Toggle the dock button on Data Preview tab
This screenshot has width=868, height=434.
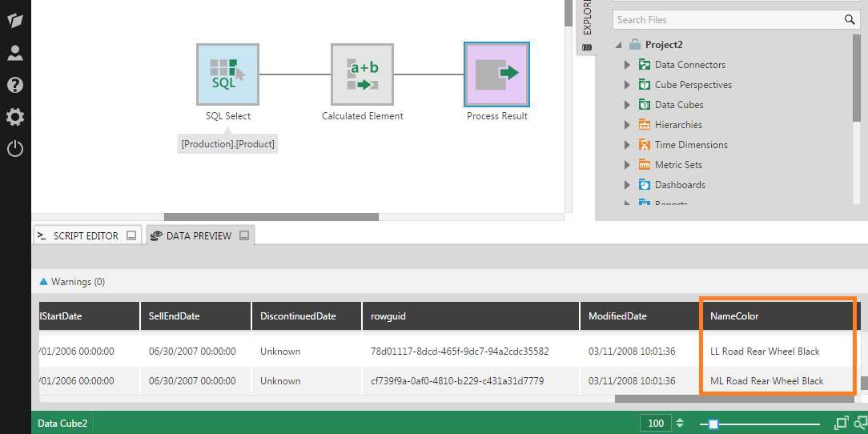244,236
